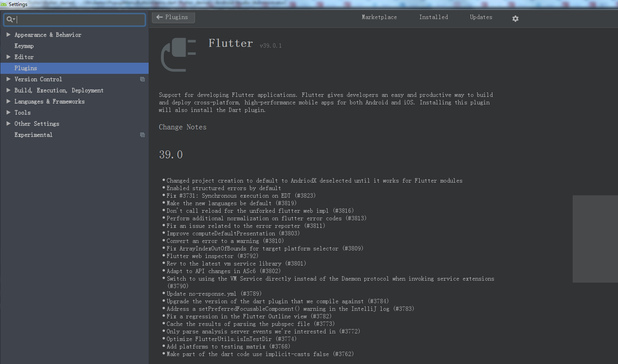Click the Flutter plugin description paragraph
The height and width of the screenshot is (364, 618).
click(326, 102)
